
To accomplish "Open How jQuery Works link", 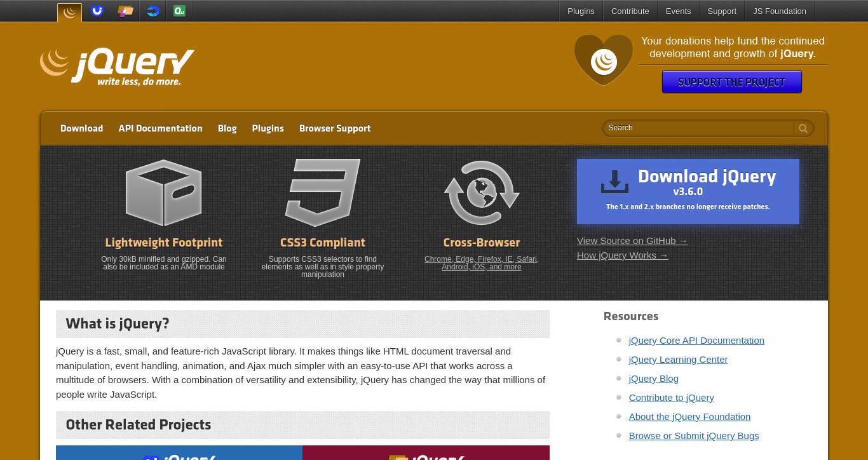I will 622,255.
